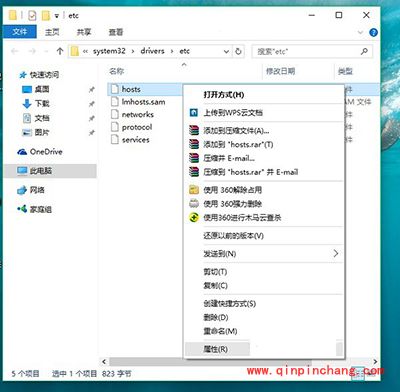
Task: Open 快速访问 in the navigation pane
Action: coord(44,75)
